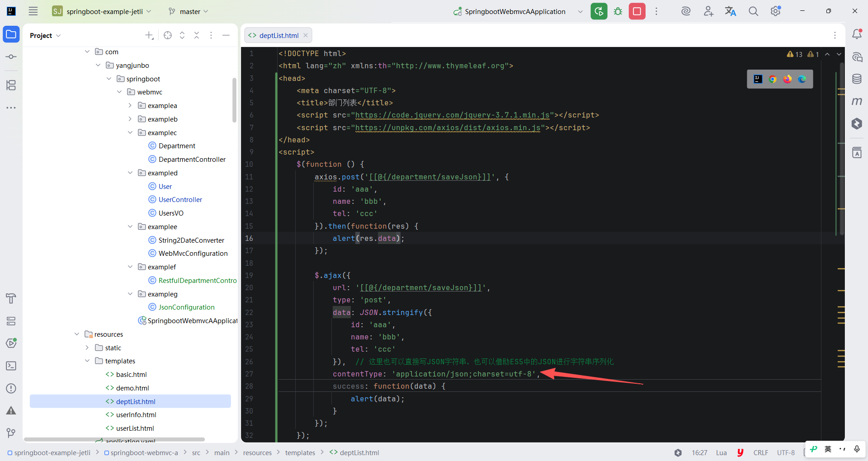
Task: Hide the Project tool window
Action: click(x=226, y=35)
